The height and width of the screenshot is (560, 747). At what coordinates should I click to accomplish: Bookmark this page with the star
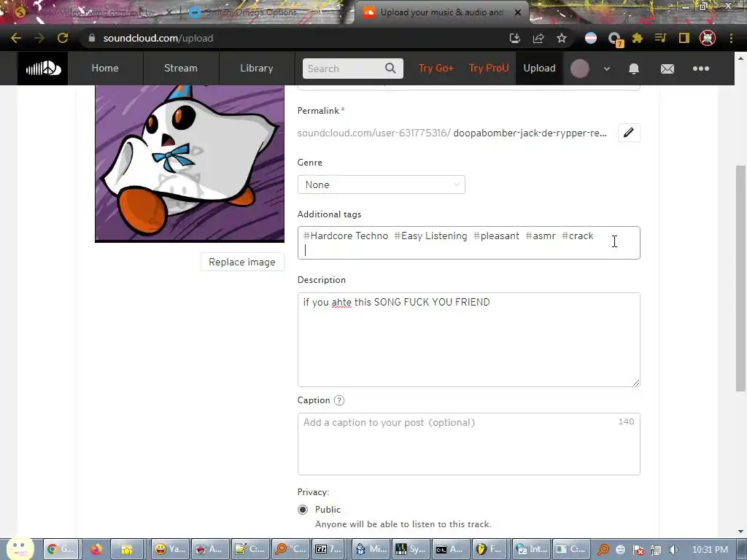click(562, 38)
